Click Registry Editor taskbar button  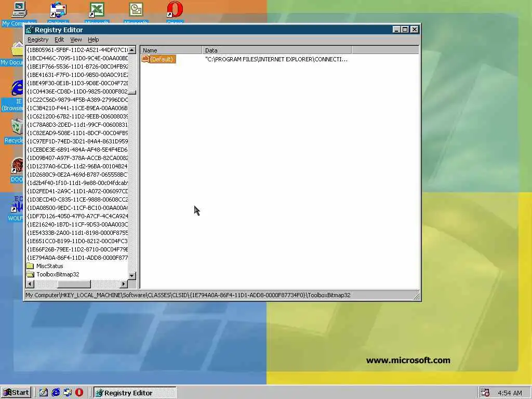(x=135, y=393)
